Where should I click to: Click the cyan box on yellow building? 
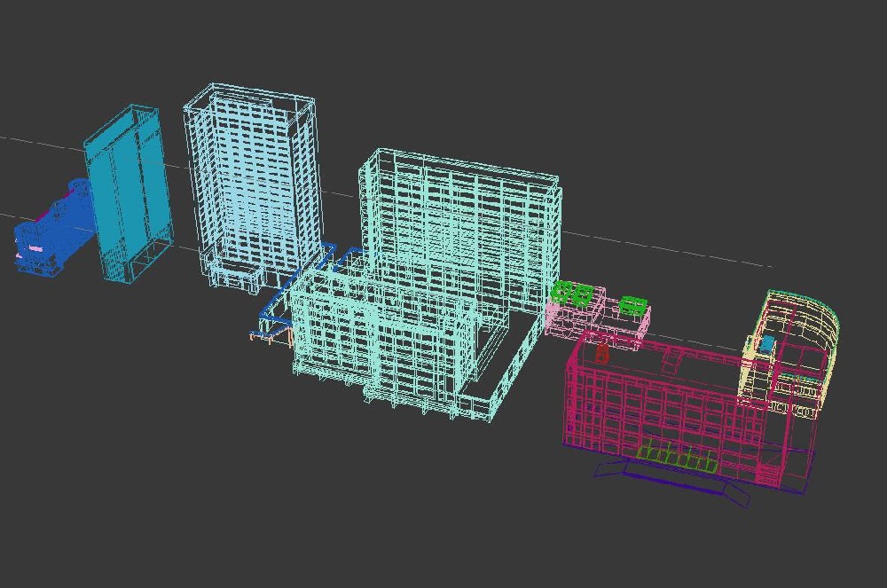point(767,343)
